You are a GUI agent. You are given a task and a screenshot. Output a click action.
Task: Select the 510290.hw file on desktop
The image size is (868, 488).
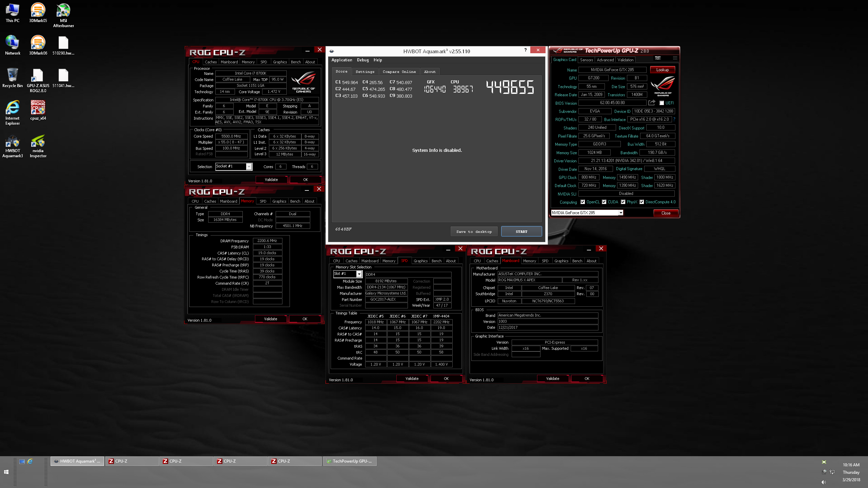[63, 45]
